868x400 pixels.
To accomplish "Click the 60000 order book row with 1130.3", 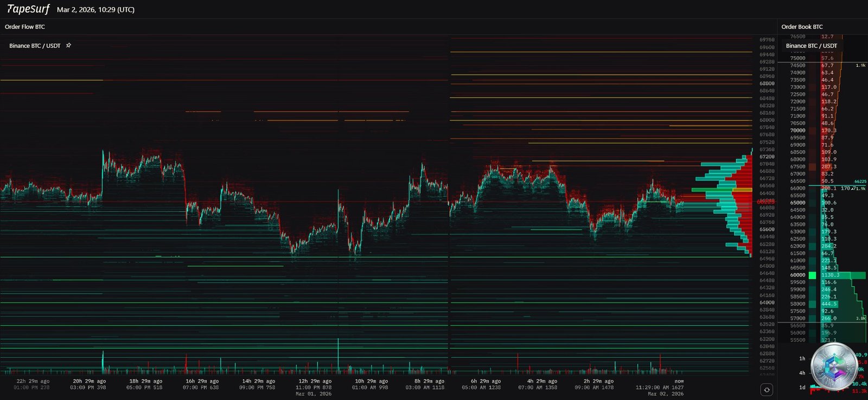I will (x=822, y=275).
